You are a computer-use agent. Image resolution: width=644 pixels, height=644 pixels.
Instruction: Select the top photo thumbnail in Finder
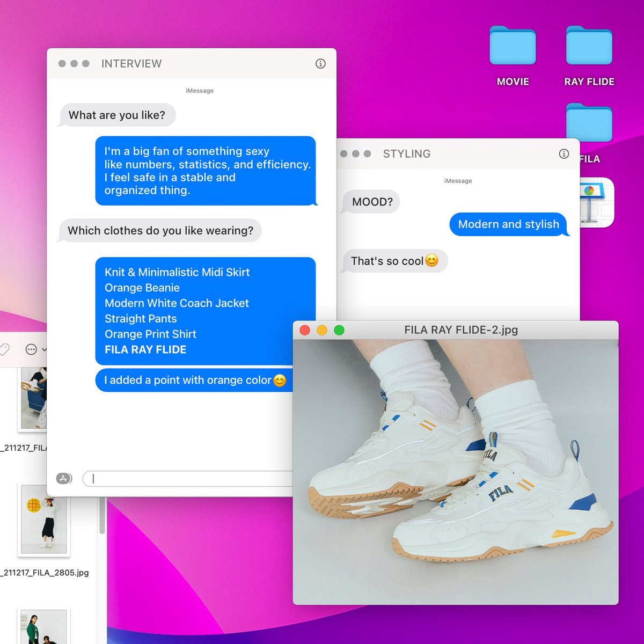coord(33,398)
